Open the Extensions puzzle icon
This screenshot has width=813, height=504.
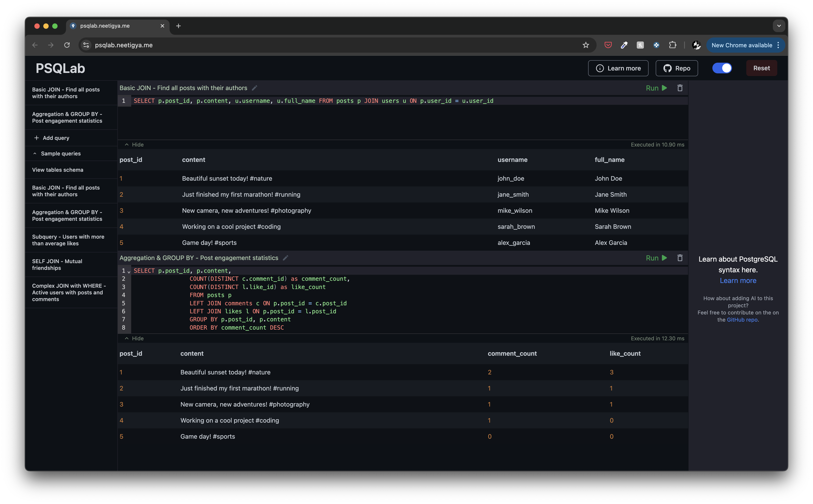click(673, 45)
